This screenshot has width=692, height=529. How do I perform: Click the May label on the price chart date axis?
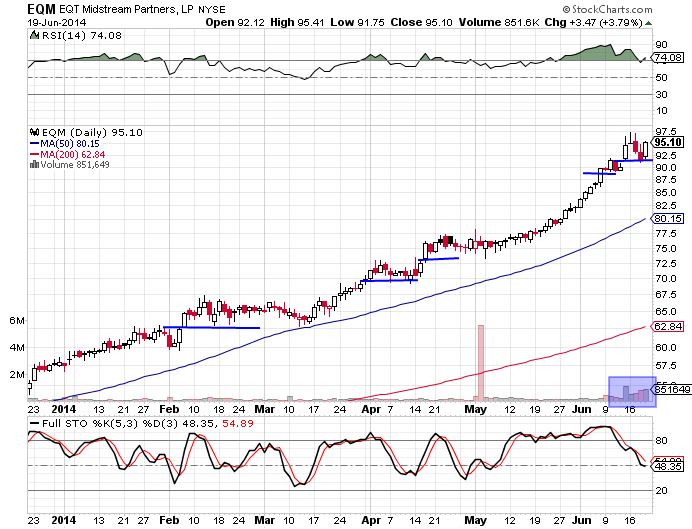[x=475, y=409]
